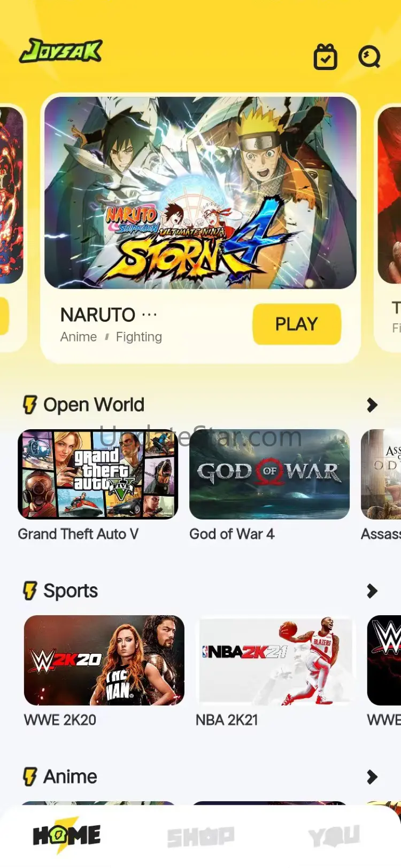Tap the search magnifier icon
The height and width of the screenshot is (868, 401).
pyautogui.click(x=369, y=57)
